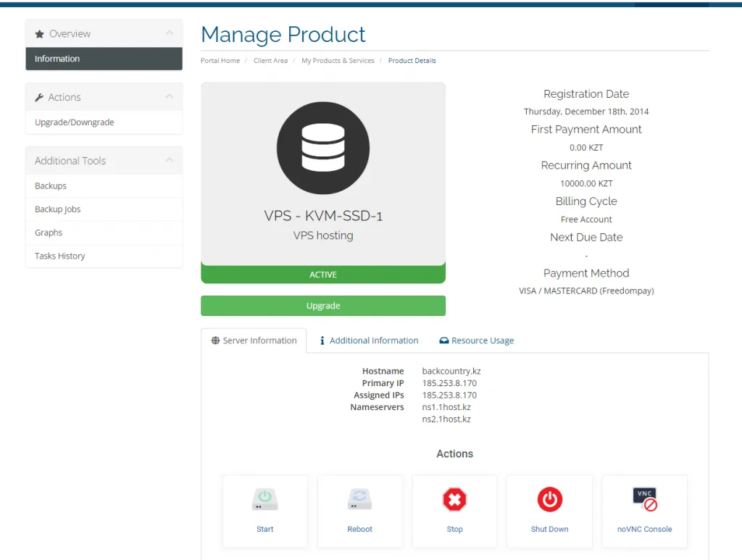Collapse the Overview sidebar panel chevron
This screenshot has width=742, height=560.
click(170, 33)
